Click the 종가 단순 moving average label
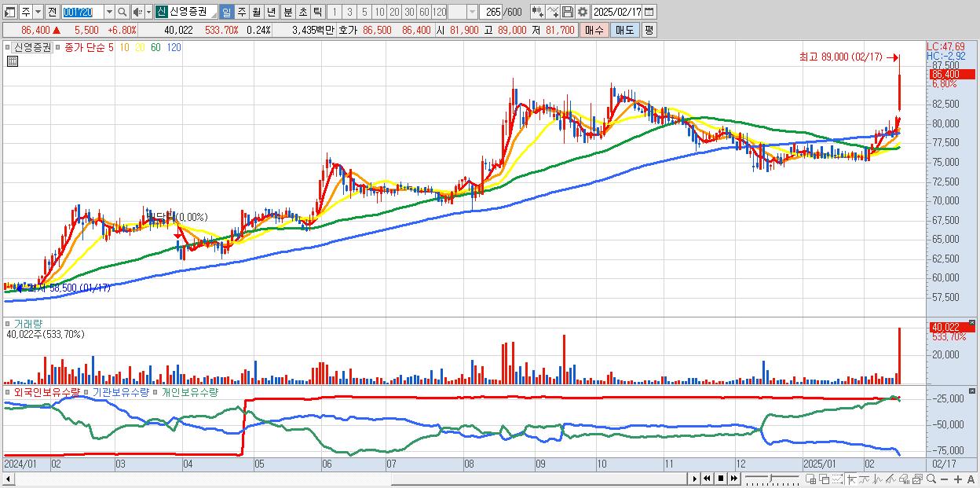Image resolution: width=980 pixels, height=488 pixels. point(85,47)
